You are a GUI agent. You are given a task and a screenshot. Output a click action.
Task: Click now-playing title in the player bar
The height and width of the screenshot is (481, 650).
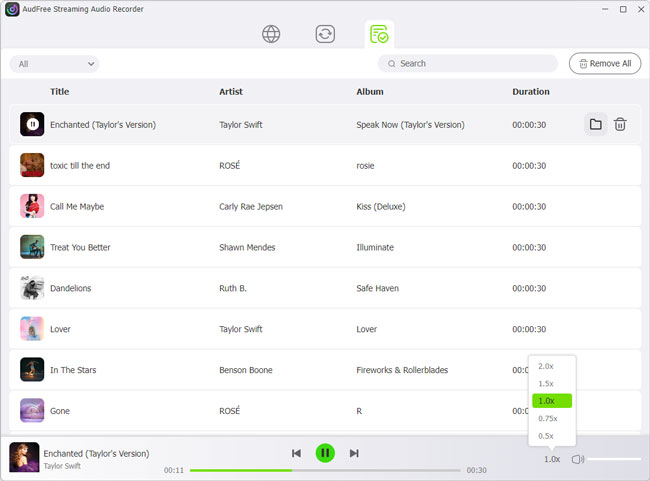click(x=96, y=454)
